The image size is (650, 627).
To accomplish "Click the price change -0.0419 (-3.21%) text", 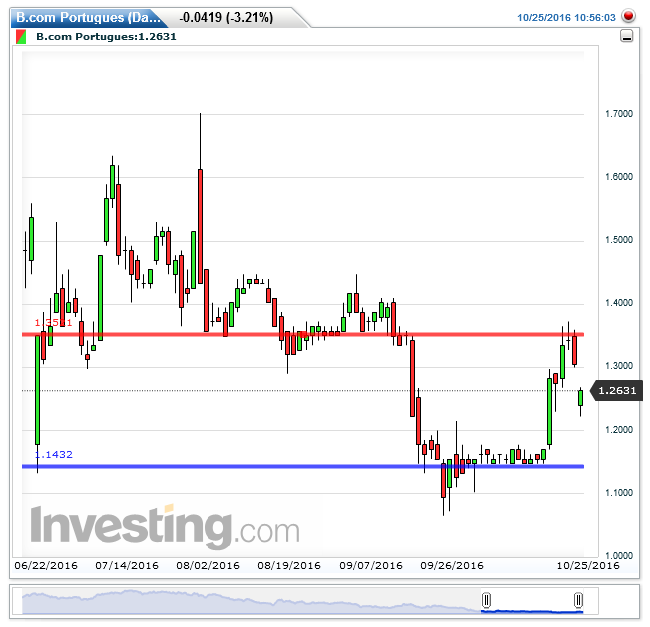I will (x=226, y=17).
